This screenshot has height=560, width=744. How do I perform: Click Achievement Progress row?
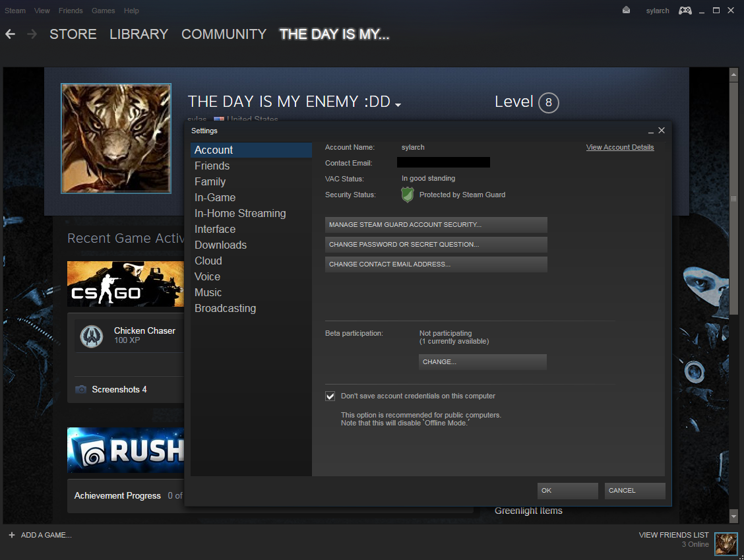pos(128,496)
